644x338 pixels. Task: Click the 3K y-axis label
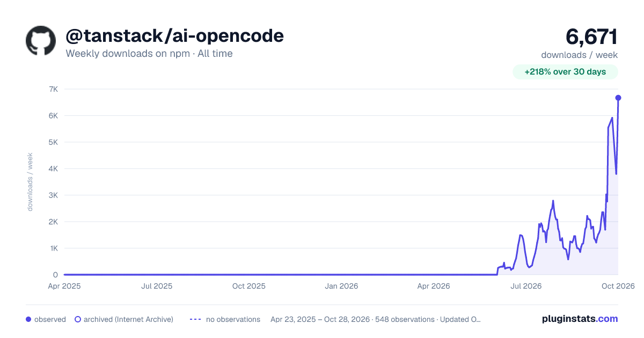click(x=53, y=195)
